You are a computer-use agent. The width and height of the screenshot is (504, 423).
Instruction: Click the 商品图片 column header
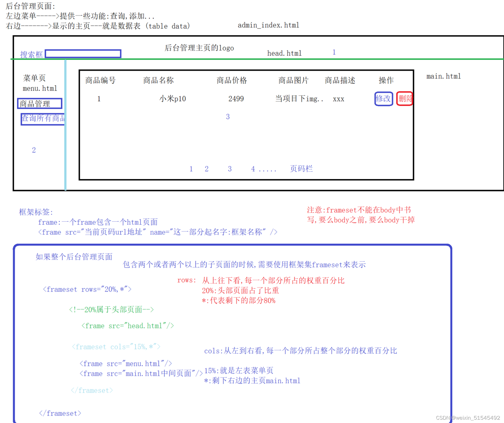click(x=293, y=80)
